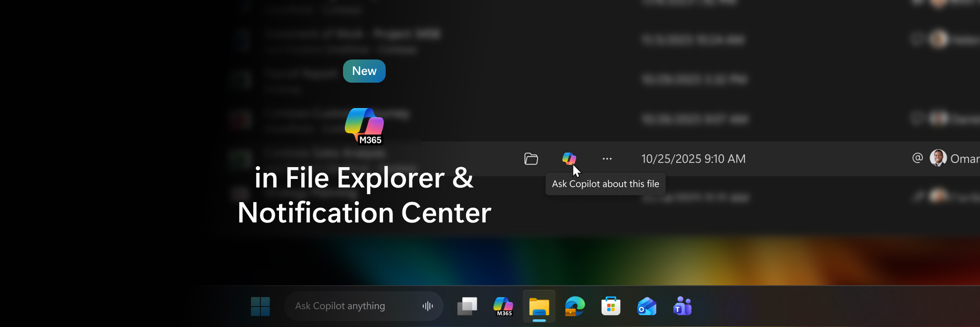Click the @ mention icon beside Omar
Image resolution: width=980 pixels, height=327 pixels.
[x=917, y=158]
